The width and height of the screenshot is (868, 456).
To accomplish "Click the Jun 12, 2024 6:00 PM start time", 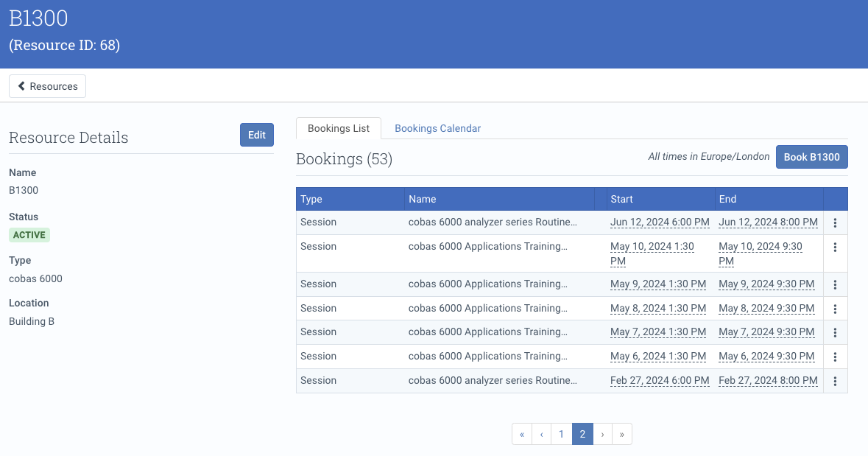I will coord(660,222).
